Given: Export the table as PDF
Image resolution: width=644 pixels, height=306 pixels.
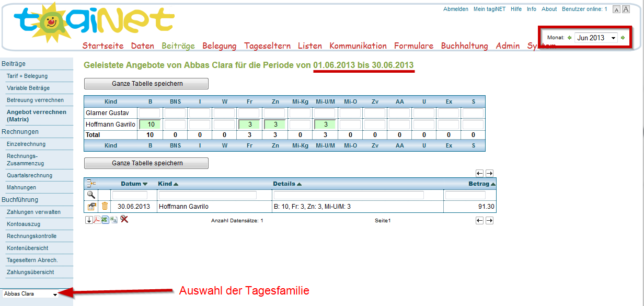Looking at the screenshot, I should click(97, 220).
